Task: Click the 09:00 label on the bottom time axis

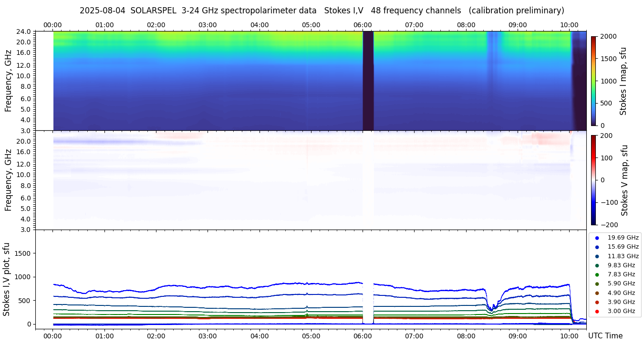Action: pyautogui.click(x=518, y=336)
